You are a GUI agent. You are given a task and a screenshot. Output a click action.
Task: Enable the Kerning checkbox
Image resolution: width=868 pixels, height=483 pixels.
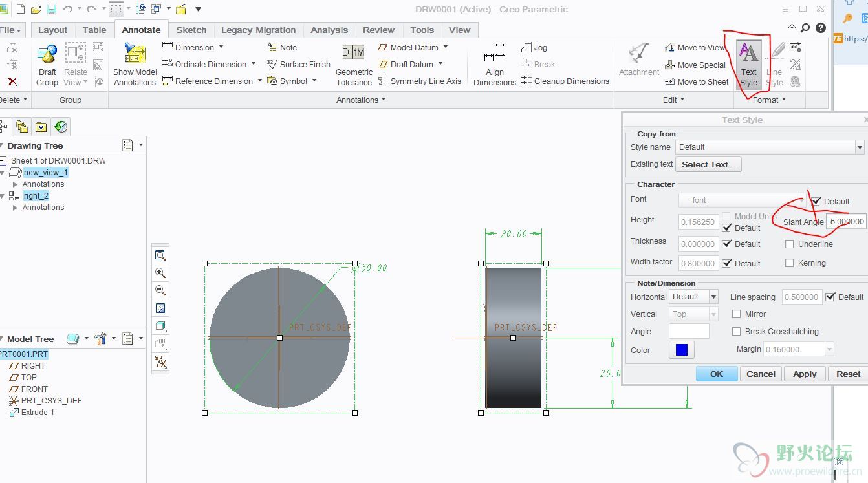click(789, 263)
